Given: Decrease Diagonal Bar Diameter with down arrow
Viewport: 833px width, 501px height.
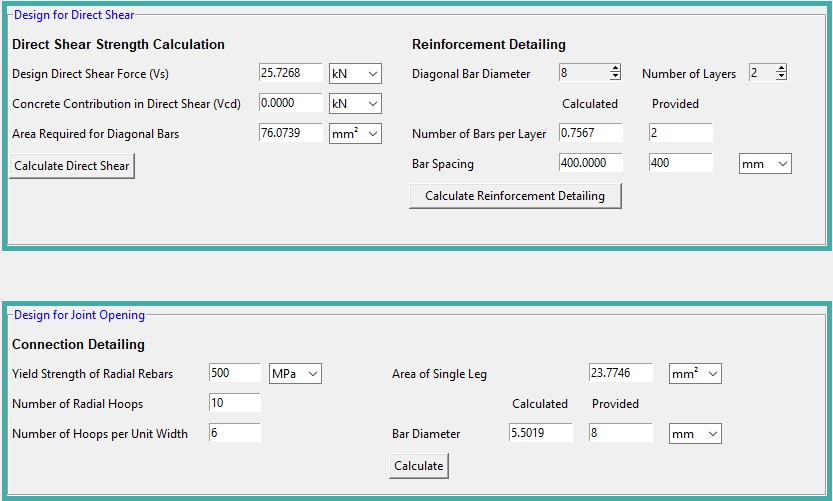Looking at the screenshot, I should coord(615,76).
